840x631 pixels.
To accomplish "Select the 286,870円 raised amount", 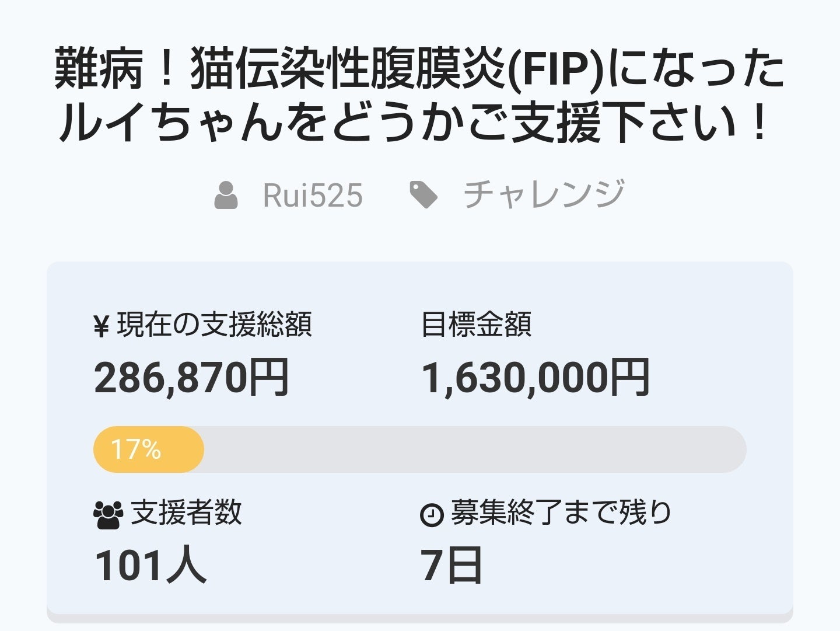I will (191, 378).
